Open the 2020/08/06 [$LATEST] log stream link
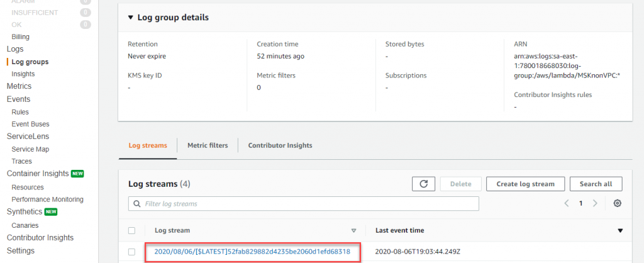The image size is (644, 263). tap(252, 252)
